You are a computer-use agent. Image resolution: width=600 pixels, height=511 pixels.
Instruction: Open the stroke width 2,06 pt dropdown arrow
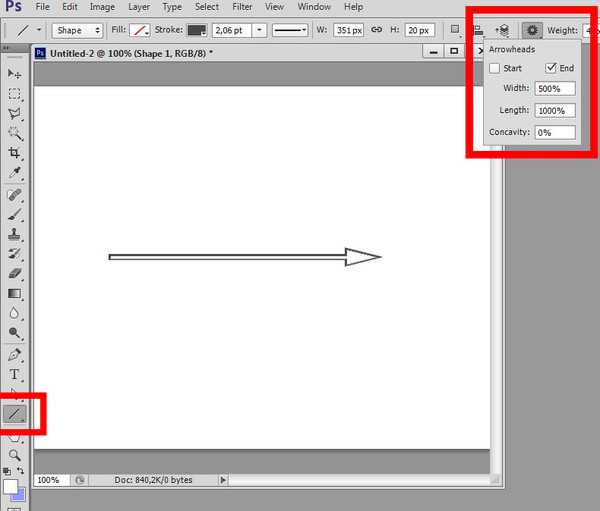coord(259,30)
